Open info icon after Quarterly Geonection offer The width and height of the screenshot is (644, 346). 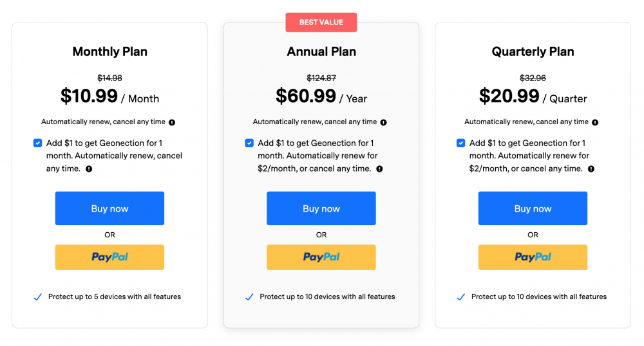point(591,169)
